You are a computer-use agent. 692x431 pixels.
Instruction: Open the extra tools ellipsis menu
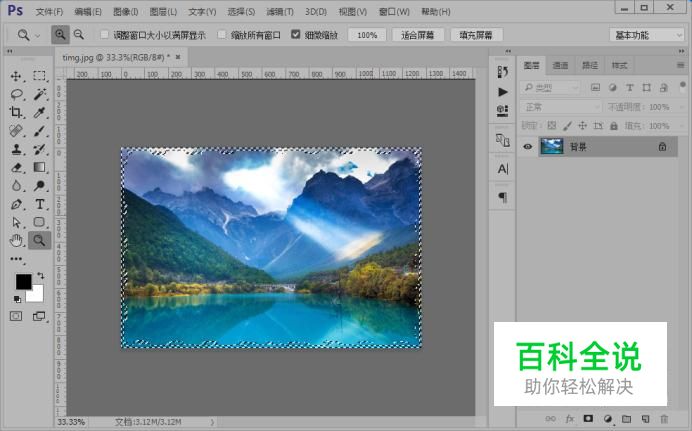pyautogui.click(x=16, y=259)
